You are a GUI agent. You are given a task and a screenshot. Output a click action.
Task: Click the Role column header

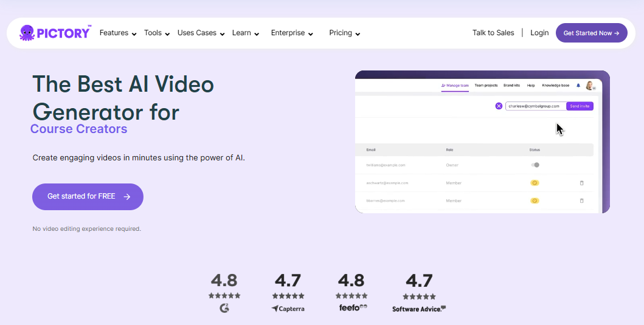click(449, 150)
